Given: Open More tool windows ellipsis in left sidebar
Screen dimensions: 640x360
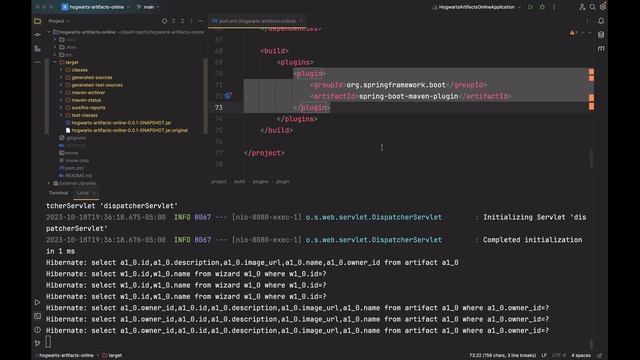Looking at the screenshot, I should click(x=38, y=62).
